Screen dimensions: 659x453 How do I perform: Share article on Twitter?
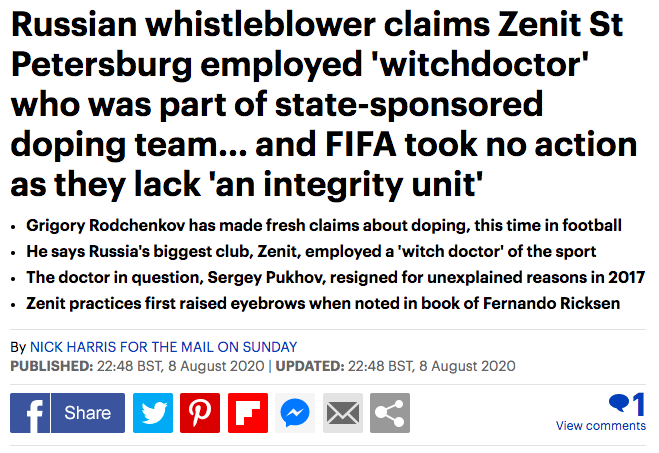(x=153, y=413)
